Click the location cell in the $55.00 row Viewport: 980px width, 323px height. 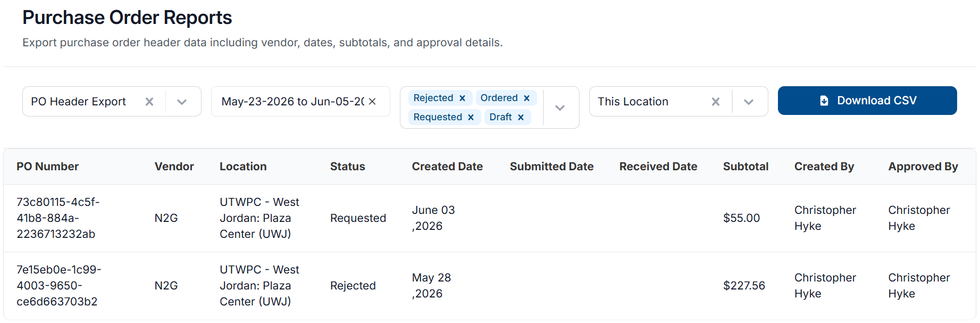pos(259,218)
